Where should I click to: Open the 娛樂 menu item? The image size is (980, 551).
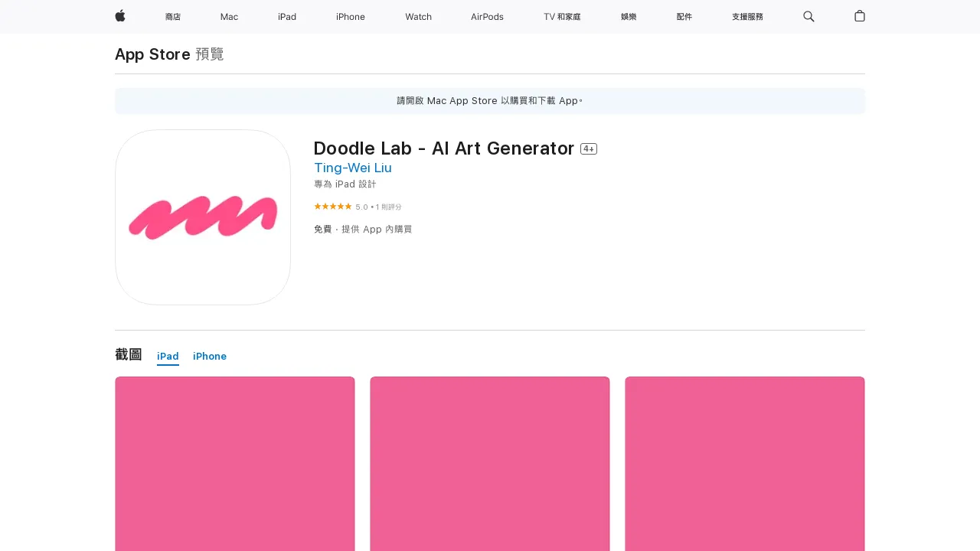(629, 17)
